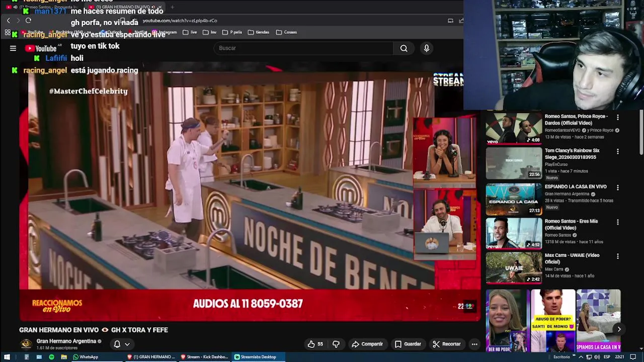Switch to Brave GRAN HERMANO taskbar window
The height and width of the screenshot is (362, 644).
pos(151,357)
